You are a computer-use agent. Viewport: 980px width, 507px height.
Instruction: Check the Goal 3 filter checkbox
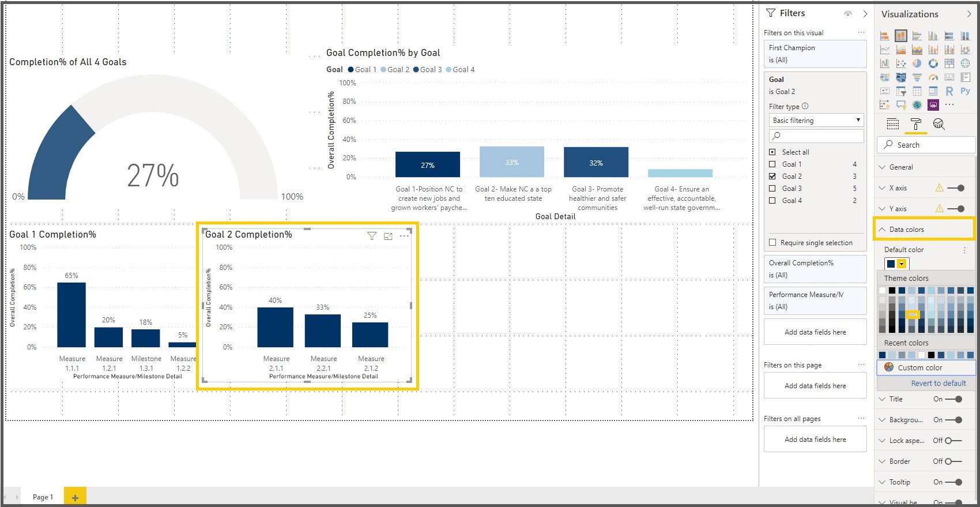pos(772,189)
